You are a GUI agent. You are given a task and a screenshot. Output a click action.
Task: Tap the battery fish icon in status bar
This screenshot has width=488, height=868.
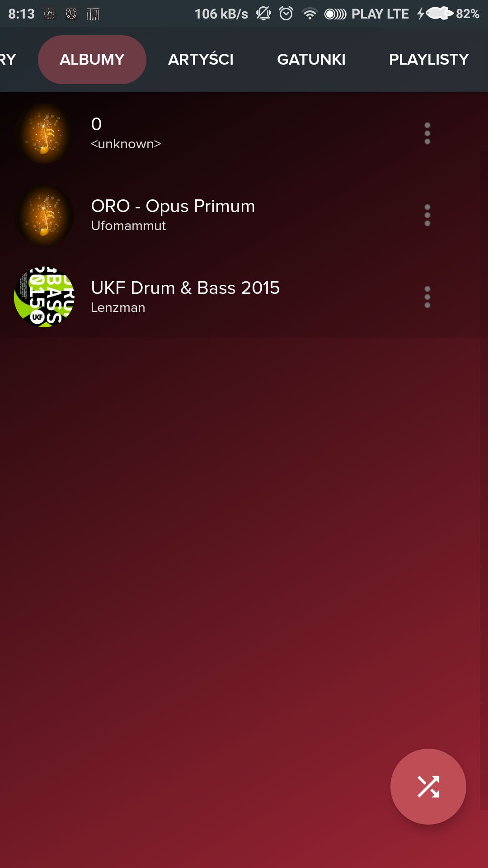[x=440, y=14]
